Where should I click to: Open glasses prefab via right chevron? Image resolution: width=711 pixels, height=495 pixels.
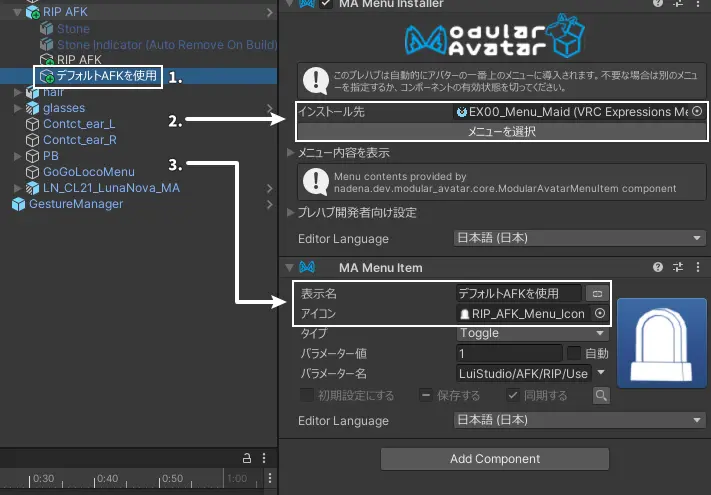[270, 108]
